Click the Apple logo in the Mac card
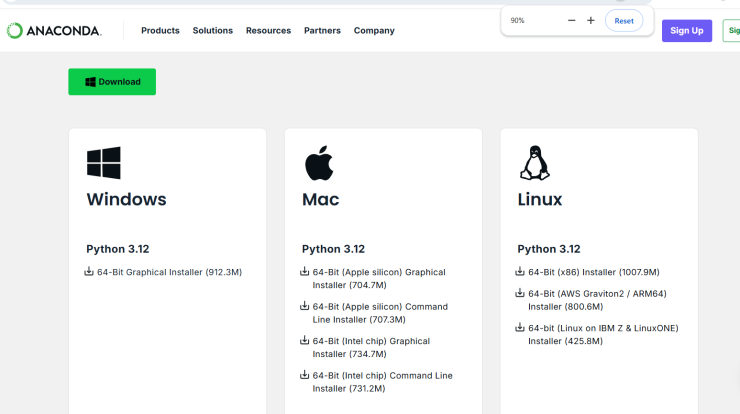Image resolution: width=740 pixels, height=414 pixels. (x=319, y=163)
